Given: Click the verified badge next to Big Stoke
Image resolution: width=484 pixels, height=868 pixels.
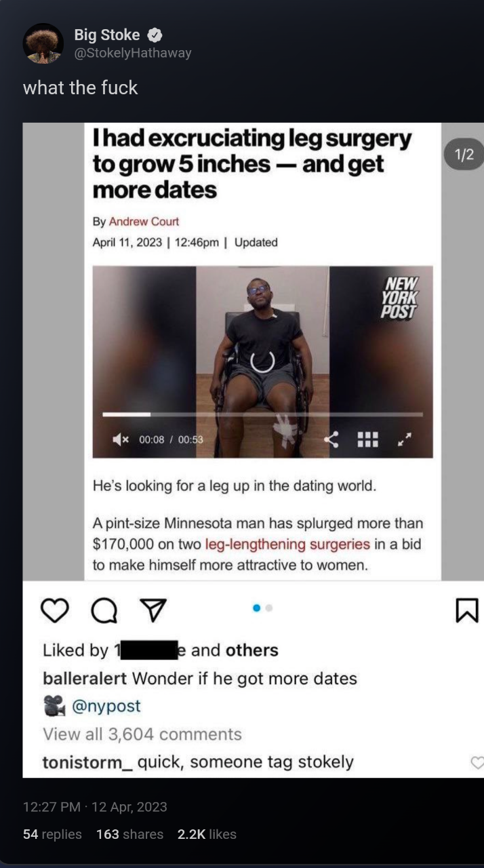Looking at the screenshot, I should (155, 35).
